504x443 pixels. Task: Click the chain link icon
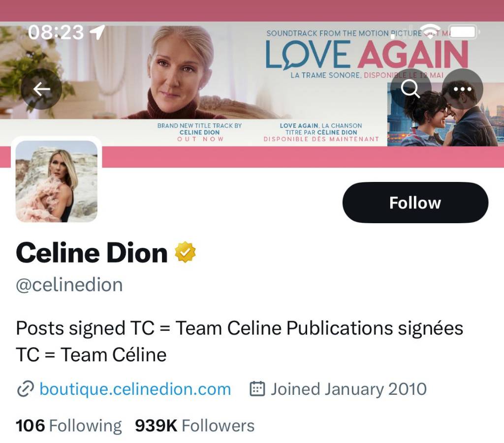pyautogui.click(x=25, y=389)
